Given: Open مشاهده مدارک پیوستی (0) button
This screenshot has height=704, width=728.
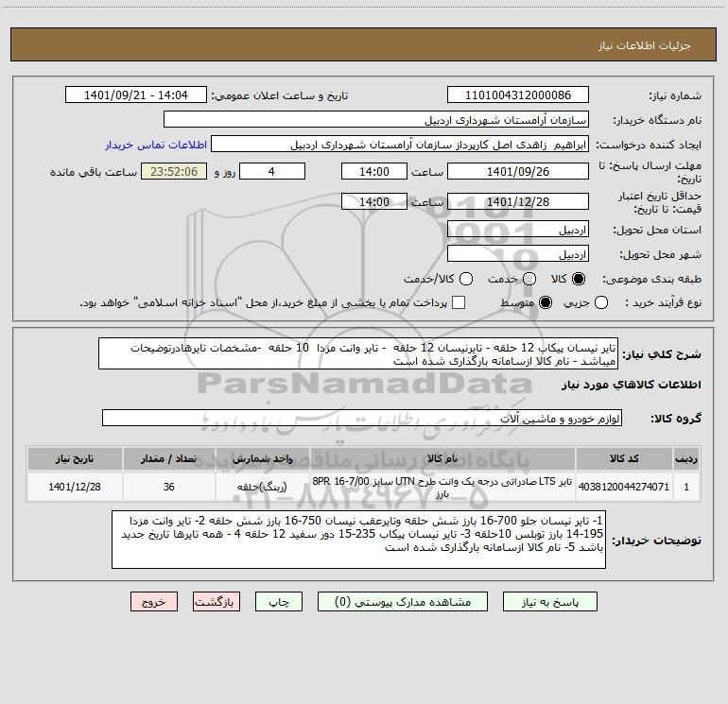Looking at the screenshot, I should click(x=403, y=602).
